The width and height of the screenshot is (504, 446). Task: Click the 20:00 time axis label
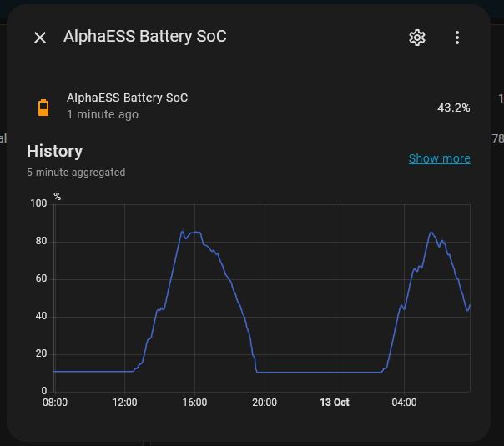point(265,403)
